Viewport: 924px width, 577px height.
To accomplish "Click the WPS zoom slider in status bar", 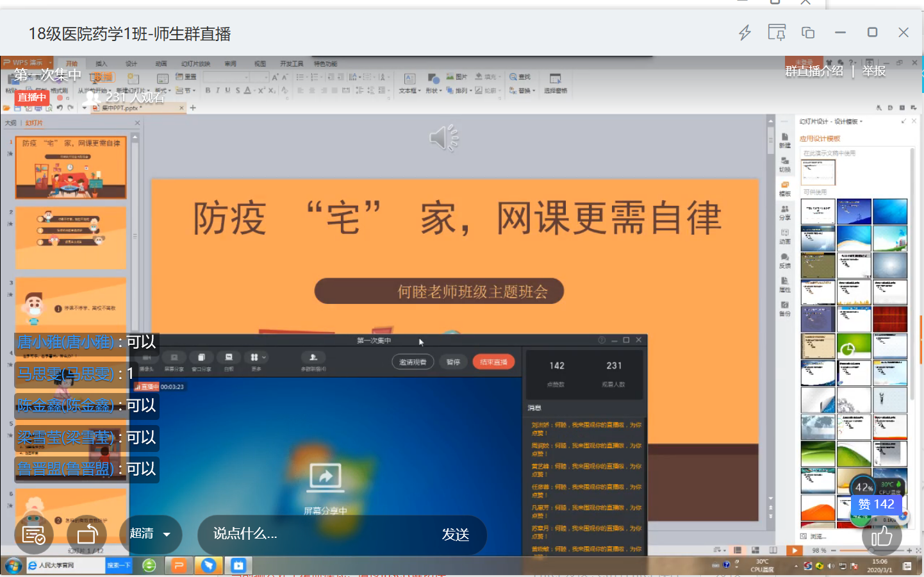I will tap(871, 550).
